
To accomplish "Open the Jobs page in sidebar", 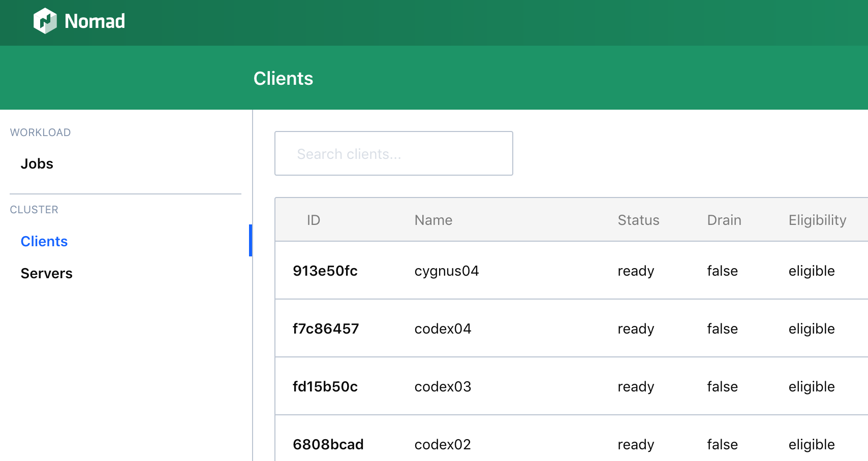I will 37,163.
